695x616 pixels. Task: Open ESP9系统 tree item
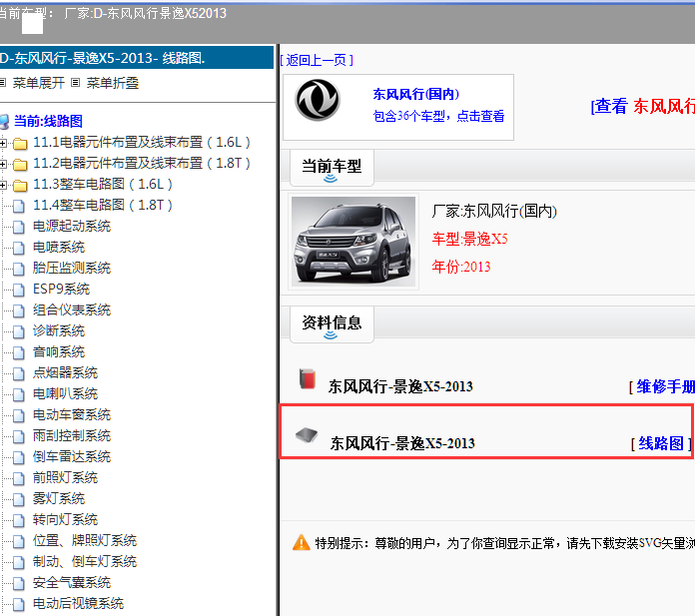click(61, 289)
